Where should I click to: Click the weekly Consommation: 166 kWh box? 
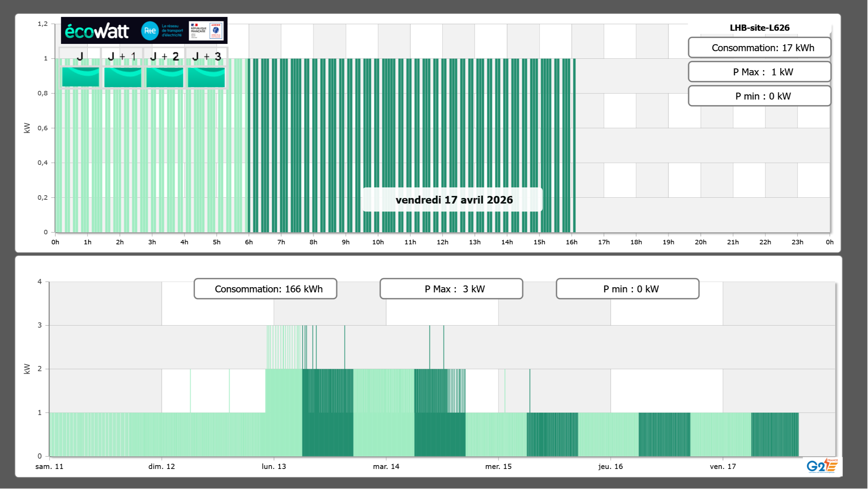coord(265,289)
